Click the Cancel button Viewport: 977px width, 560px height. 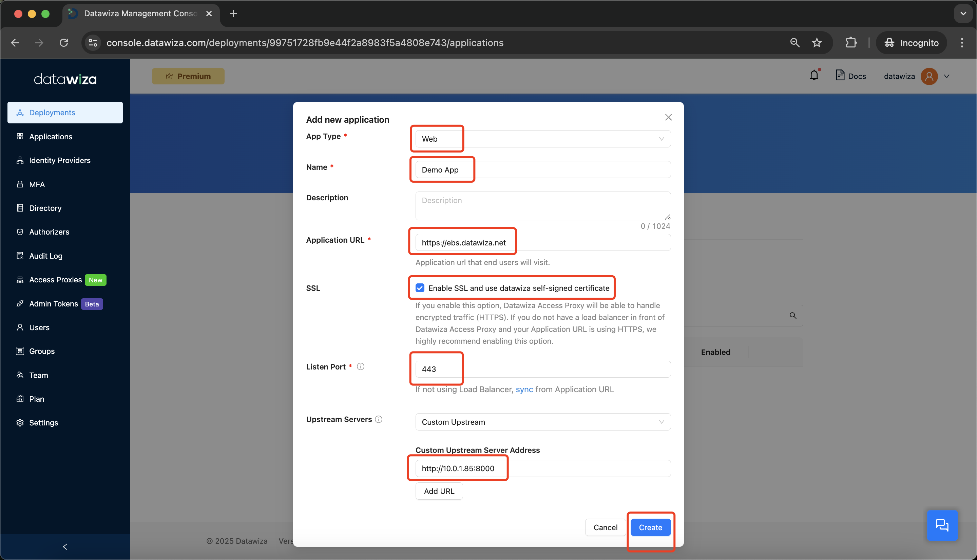(605, 527)
